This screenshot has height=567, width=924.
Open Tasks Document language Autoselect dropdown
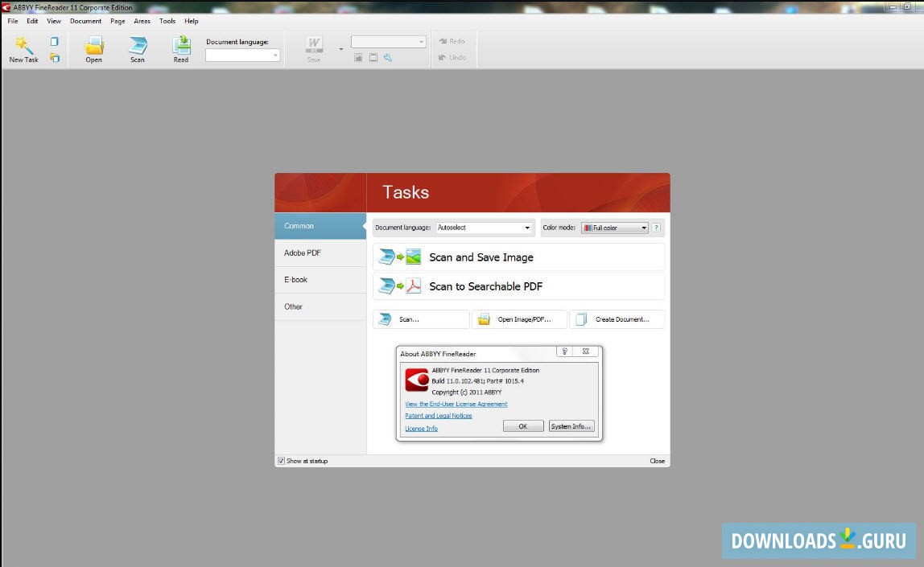pyautogui.click(x=484, y=228)
